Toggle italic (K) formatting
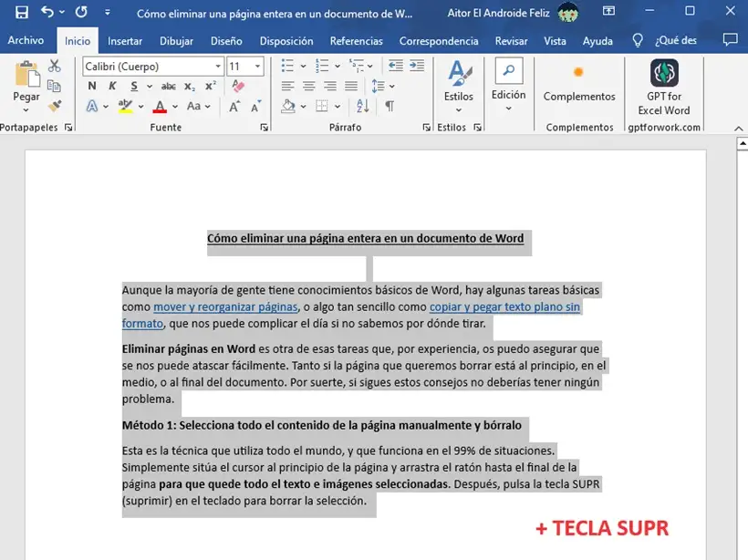Image resolution: width=748 pixels, height=560 pixels. click(112, 86)
